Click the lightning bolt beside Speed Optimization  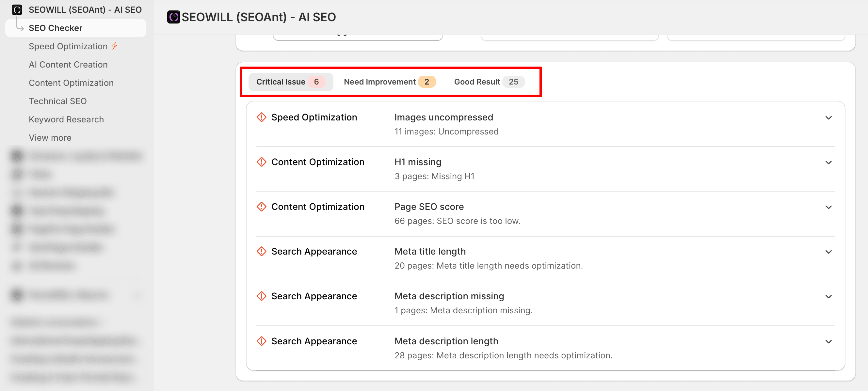pyautogui.click(x=115, y=46)
